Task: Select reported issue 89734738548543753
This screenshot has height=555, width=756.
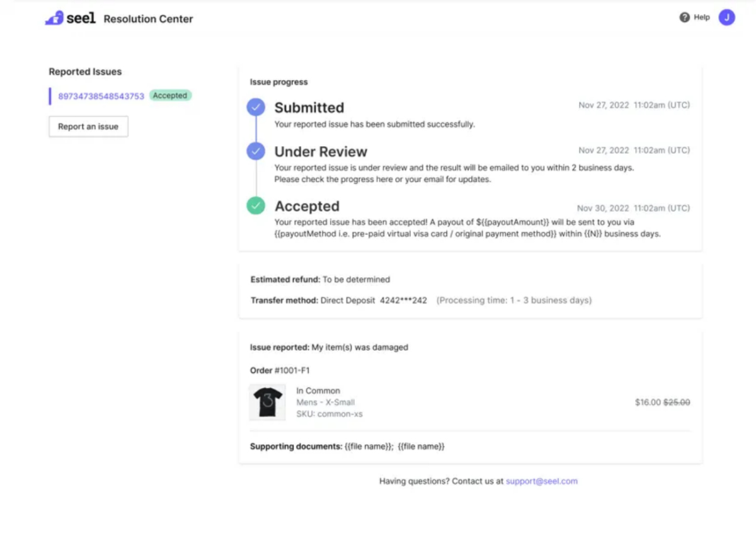Action: click(101, 96)
